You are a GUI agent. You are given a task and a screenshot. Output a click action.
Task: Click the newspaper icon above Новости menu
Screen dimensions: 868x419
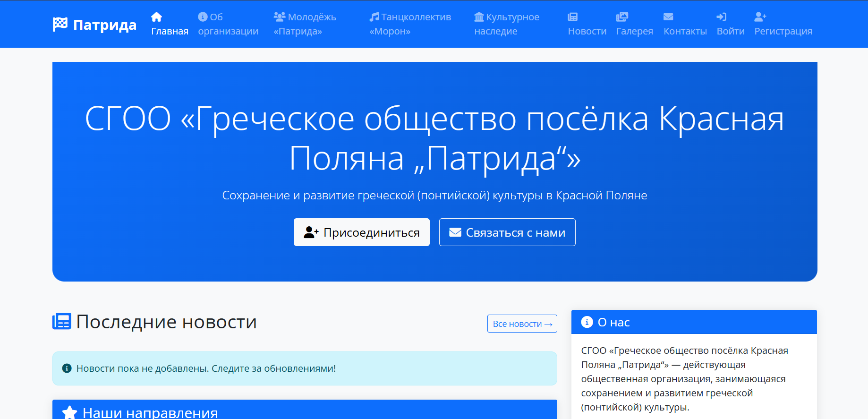tap(573, 17)
